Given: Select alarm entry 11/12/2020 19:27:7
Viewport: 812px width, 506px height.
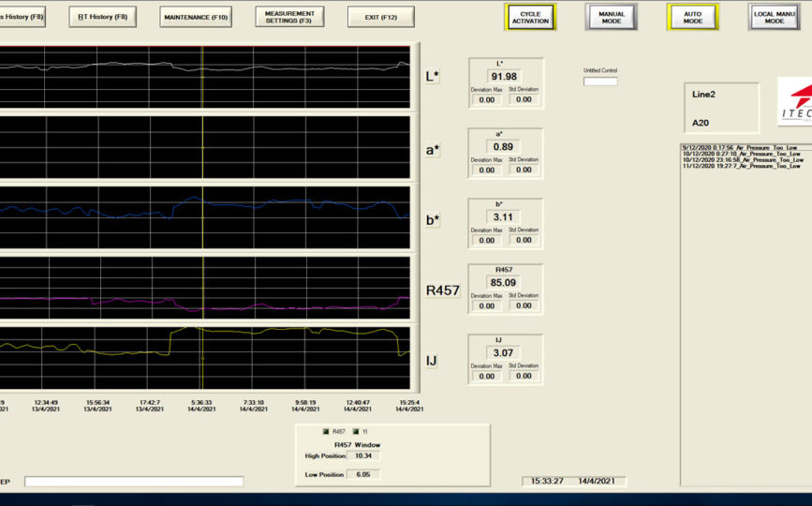Looking at the screenshot, I should (742, 166).
